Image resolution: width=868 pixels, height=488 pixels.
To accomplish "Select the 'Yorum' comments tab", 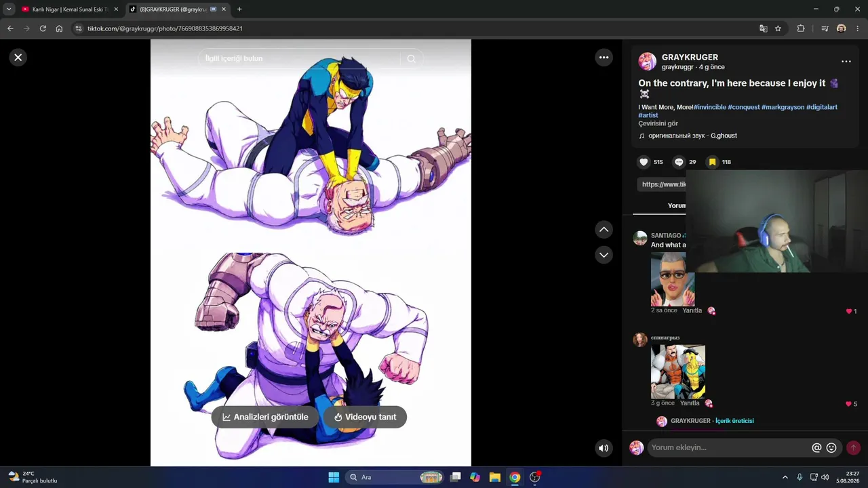I will 677,205.
